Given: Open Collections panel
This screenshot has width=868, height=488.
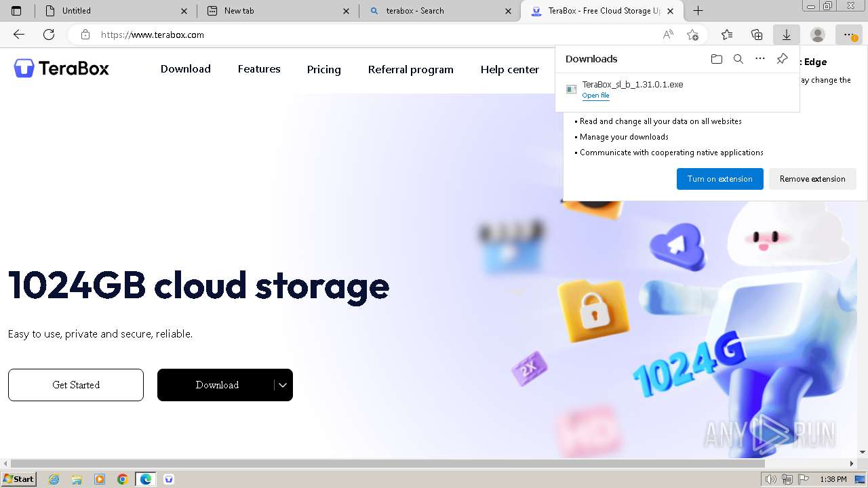Looking at the screenshot, I should [x=757, y=35].
